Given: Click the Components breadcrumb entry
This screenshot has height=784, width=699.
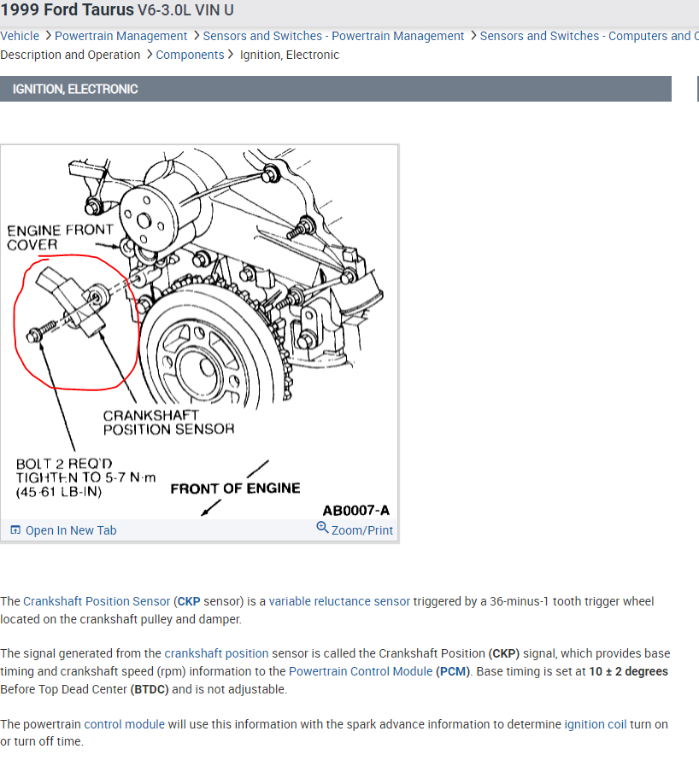Looking at the screenshot, I should point(190,54).
